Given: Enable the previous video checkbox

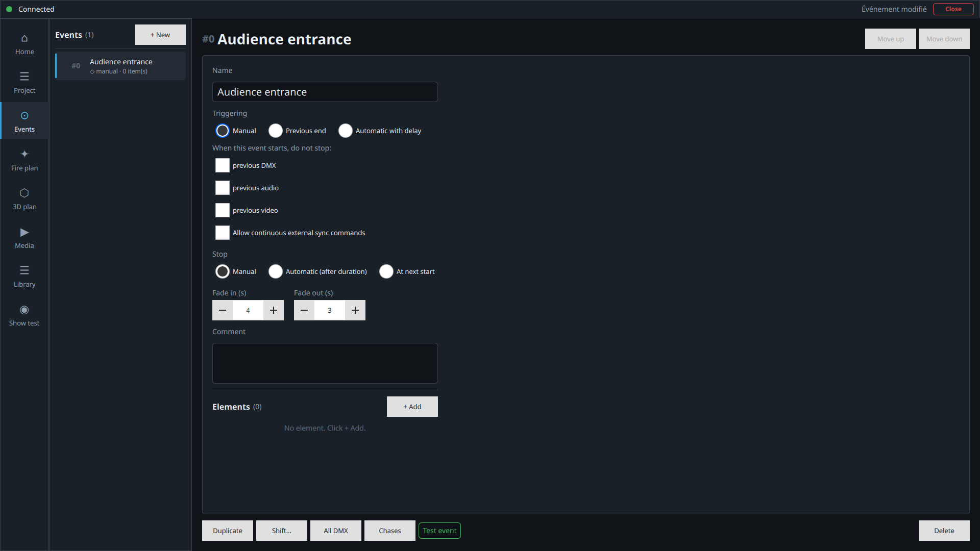Looking at the screenshot, I should pyautogui.click(x=223, y=210).
